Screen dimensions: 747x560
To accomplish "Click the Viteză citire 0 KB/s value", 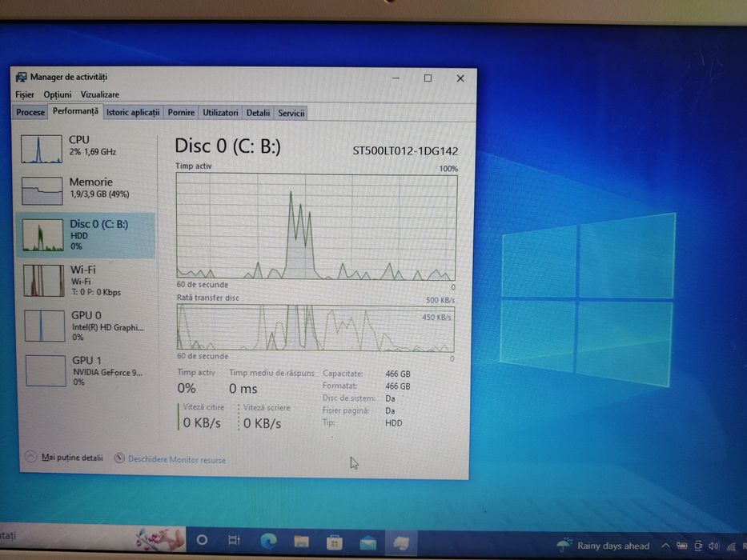I will (202, 423).
